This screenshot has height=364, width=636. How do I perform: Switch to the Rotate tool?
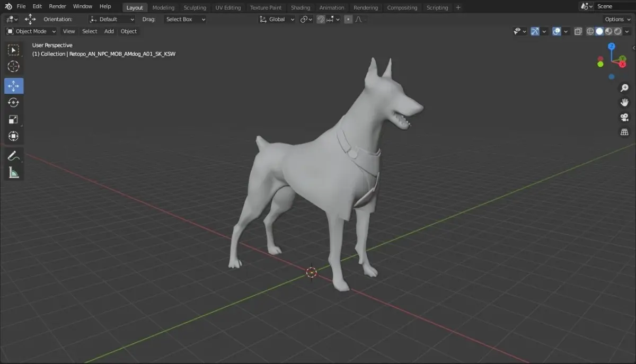[14, 102]
